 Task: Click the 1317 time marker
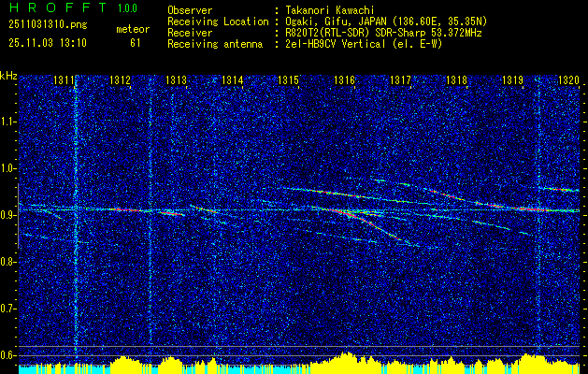click(400, 80)
